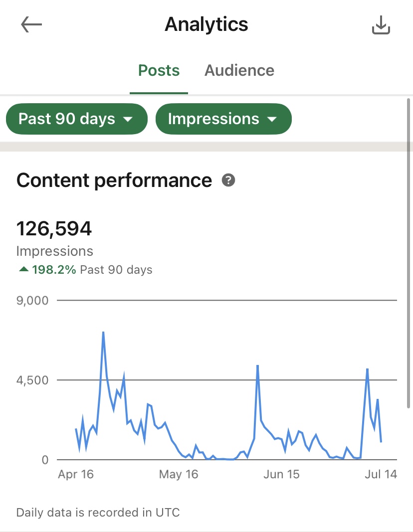Tap the early June impressions spike
413x532 pixels.
[257, 366]
